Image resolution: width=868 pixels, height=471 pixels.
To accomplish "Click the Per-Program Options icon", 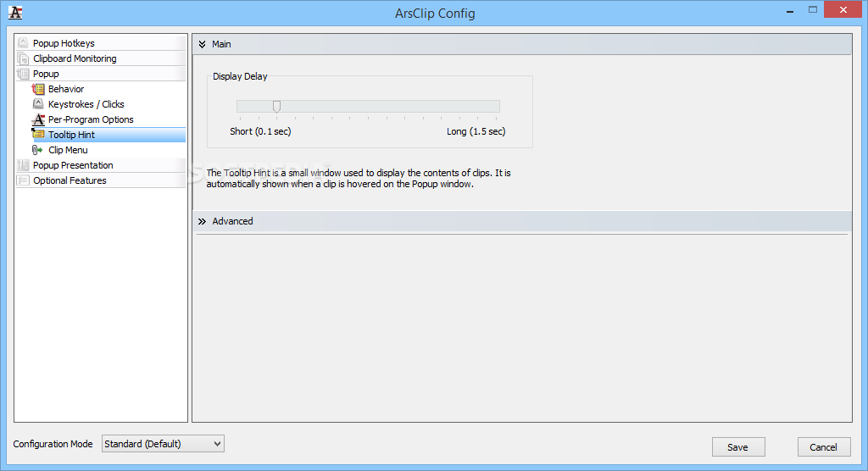I will [x=38, y=119].
